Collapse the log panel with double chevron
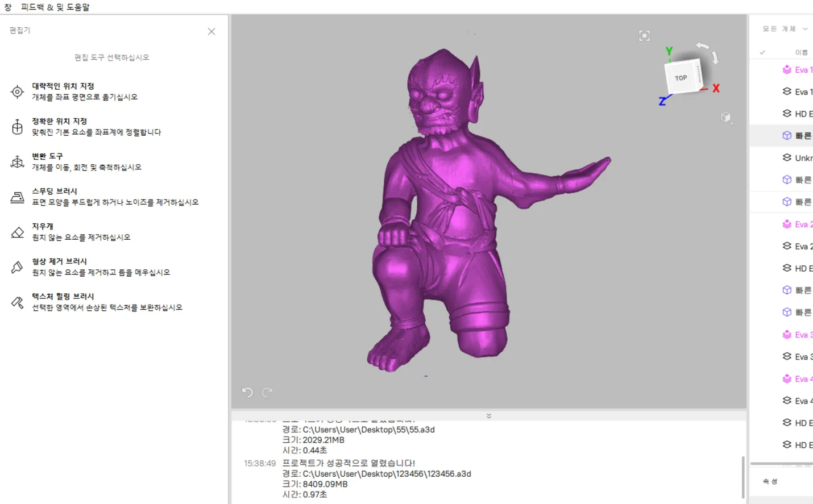The width and height of the screenshot is (813, 504). tap(489, 416)
